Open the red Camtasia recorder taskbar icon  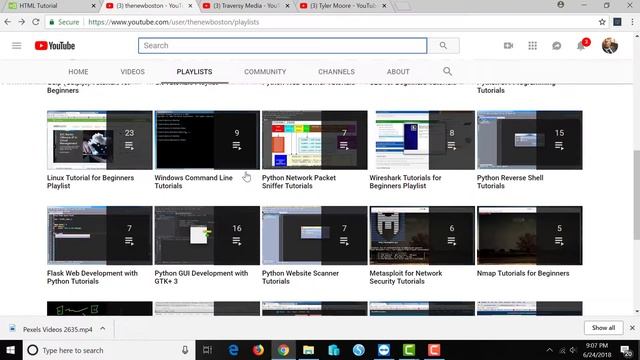(433, 350)
